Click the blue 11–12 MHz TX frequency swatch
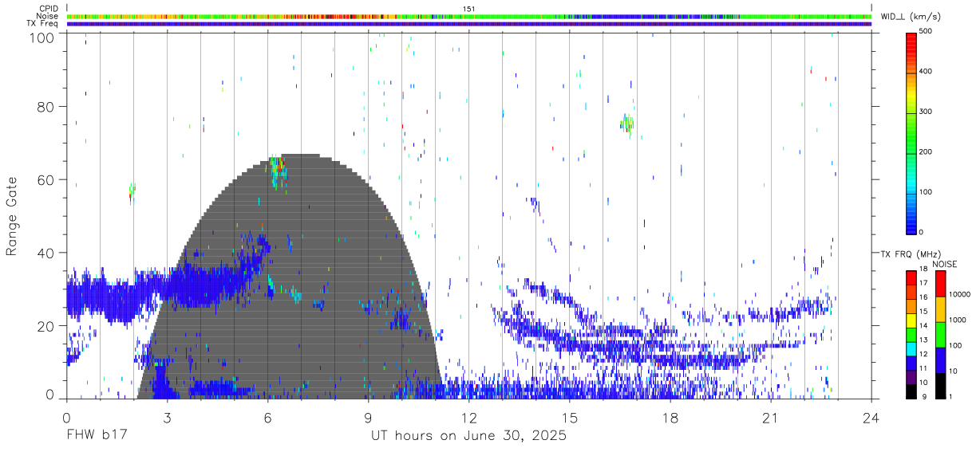 click(911, 363)
